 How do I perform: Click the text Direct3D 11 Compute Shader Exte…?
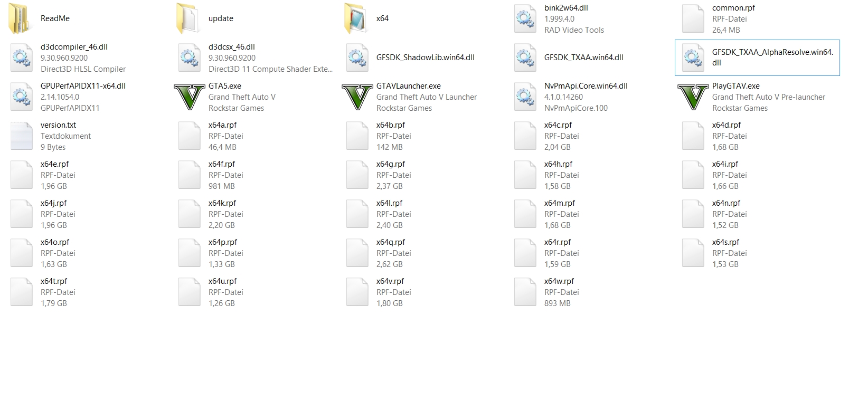coord(271,69)
